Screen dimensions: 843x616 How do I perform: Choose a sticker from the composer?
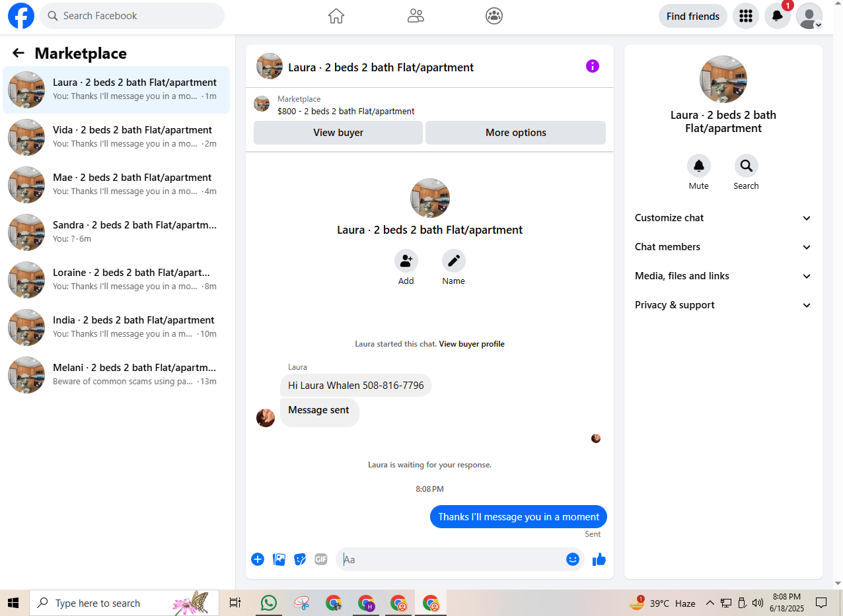click(x=300, y=559)
